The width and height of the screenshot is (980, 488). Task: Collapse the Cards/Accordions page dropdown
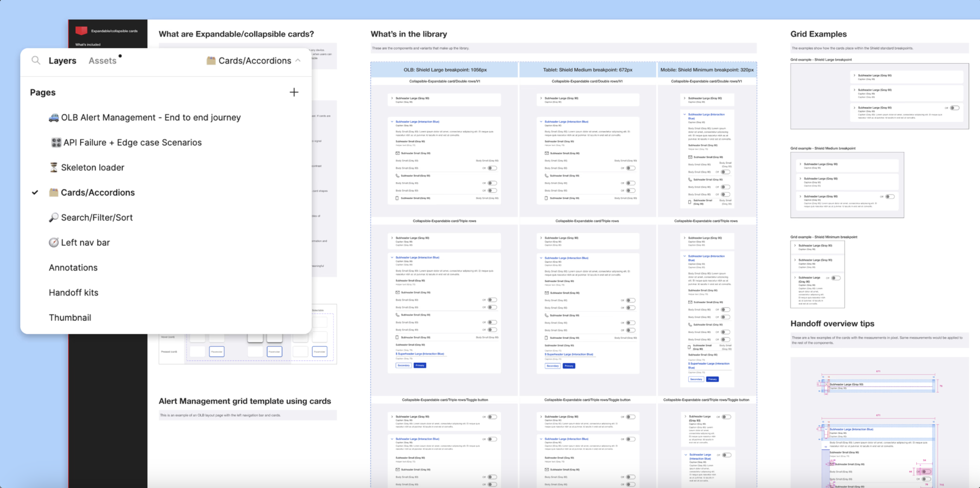pyautogui.click(x=298, y=60)
